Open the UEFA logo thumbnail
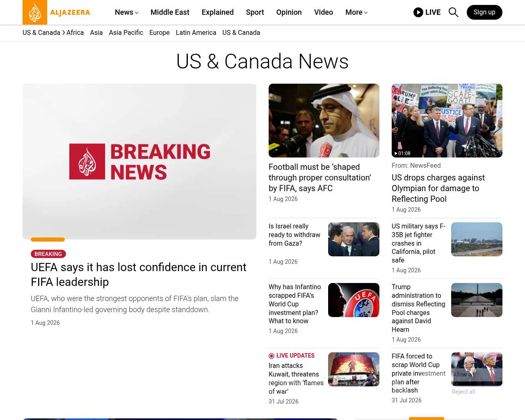Image resolution: width=525 pixels, height=420 pixels. 354,300
